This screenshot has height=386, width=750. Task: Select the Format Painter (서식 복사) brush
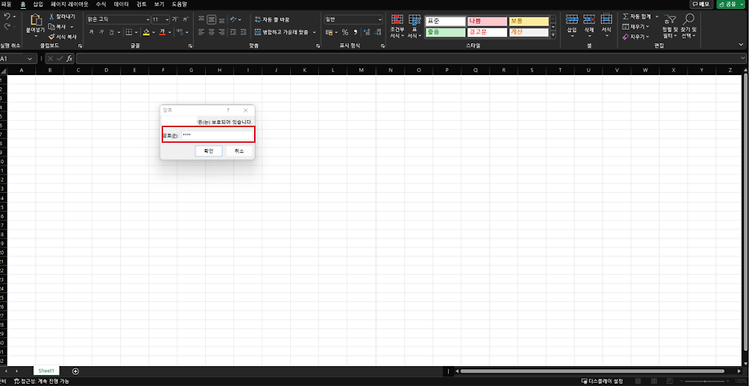(x=52, y=36)
